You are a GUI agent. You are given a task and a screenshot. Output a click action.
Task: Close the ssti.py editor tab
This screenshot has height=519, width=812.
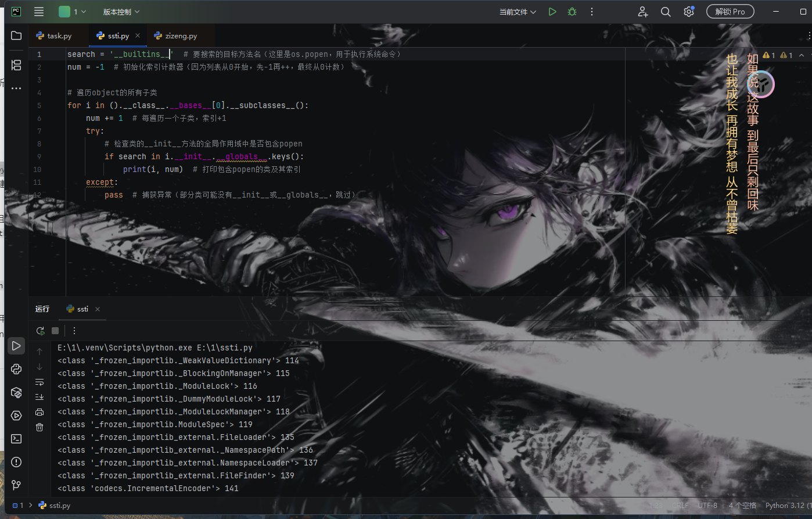138,35
